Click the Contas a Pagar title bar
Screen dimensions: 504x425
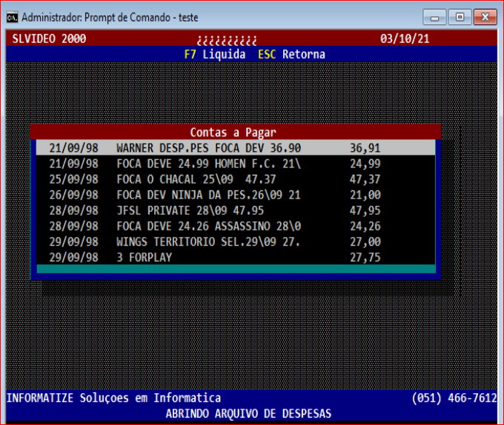coord(233,133)
